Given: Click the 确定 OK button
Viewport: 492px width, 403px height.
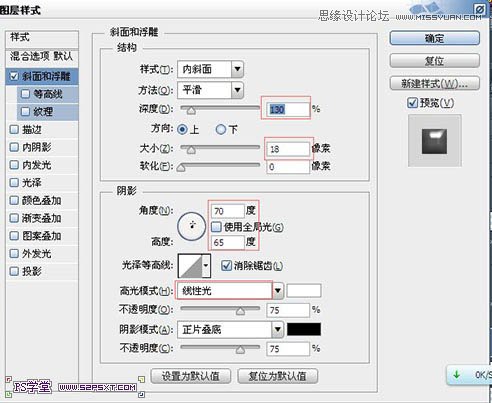Looking at the screenshot, I should point(435,38).
